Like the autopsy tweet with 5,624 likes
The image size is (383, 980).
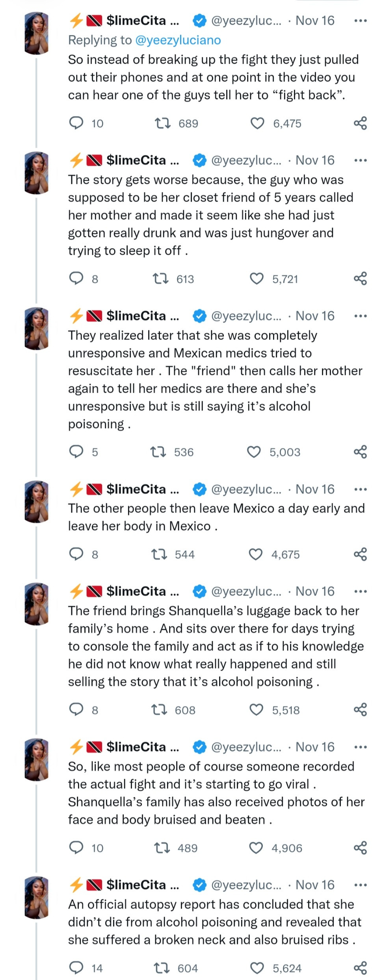[257, 968]
